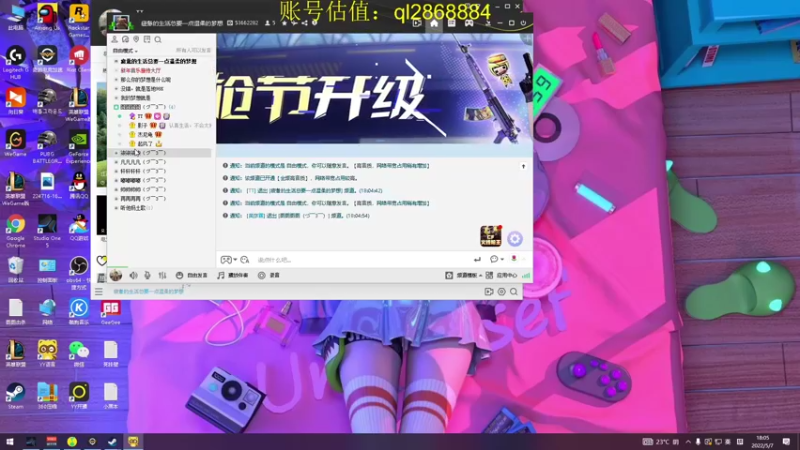Click the hamburger menu at window bottom-left
Viewport: 800px width, 450px height.
[99, 292]
